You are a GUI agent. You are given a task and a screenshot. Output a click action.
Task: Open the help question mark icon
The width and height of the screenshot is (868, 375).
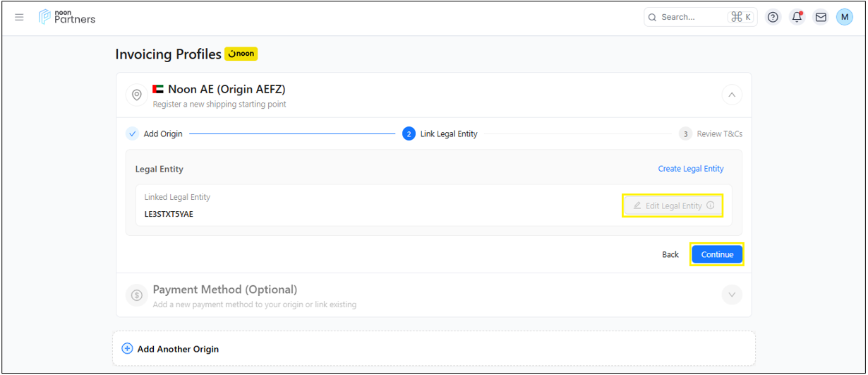tap(773, 17)
